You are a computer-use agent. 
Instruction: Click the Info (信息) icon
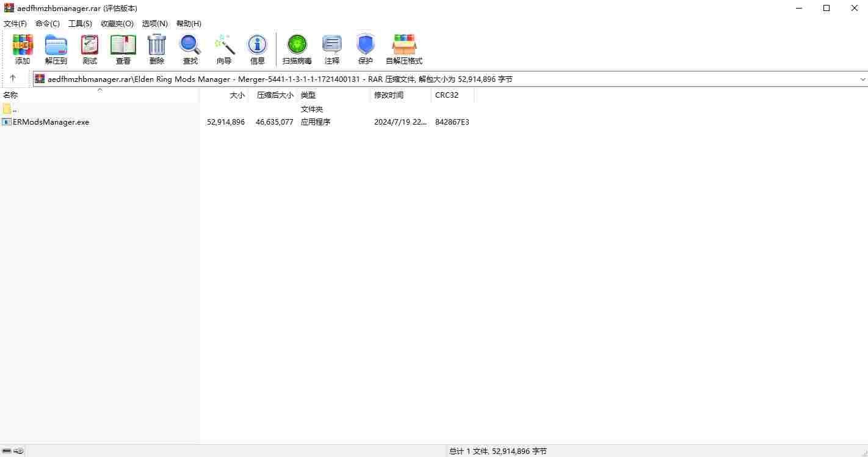click(x=257, y=45)
